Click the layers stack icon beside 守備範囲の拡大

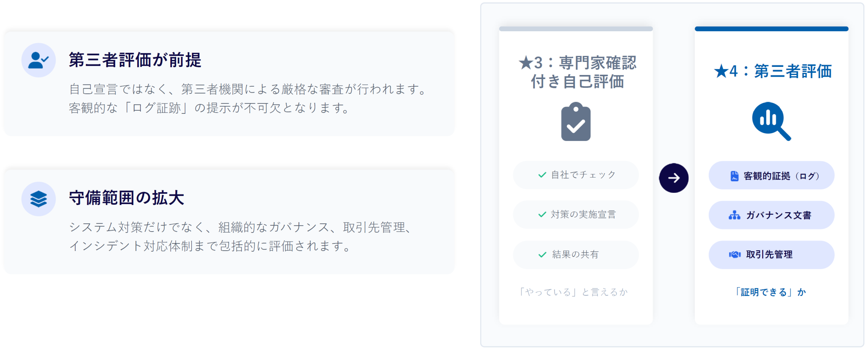point(38,199)
